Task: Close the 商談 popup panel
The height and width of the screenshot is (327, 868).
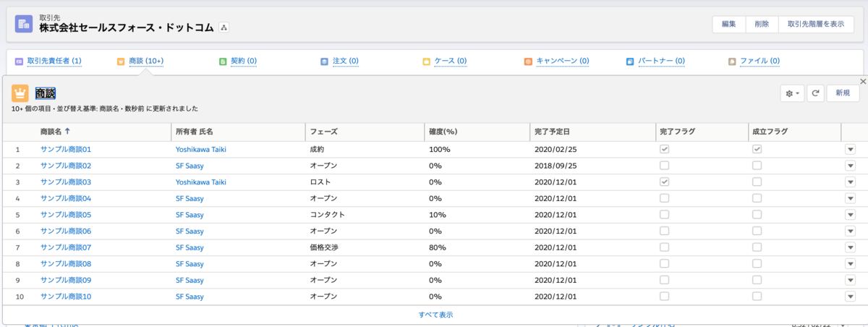Action: click(862, 82)
